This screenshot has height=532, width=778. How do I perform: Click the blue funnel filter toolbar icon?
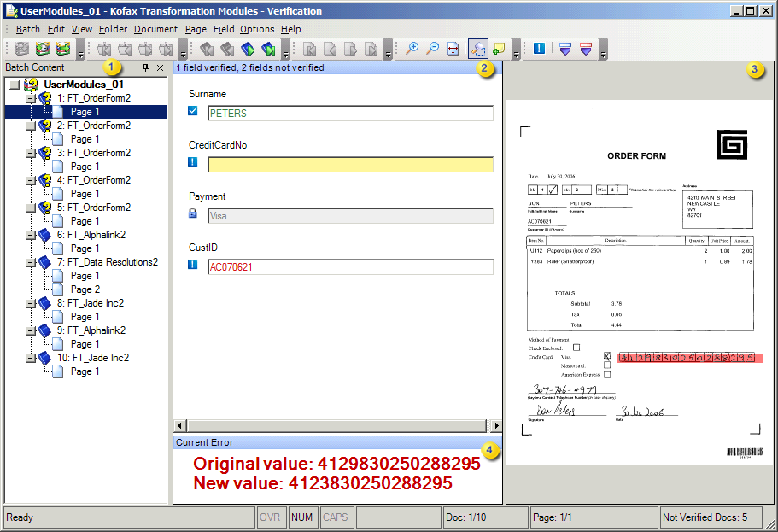tap(564, 49)
